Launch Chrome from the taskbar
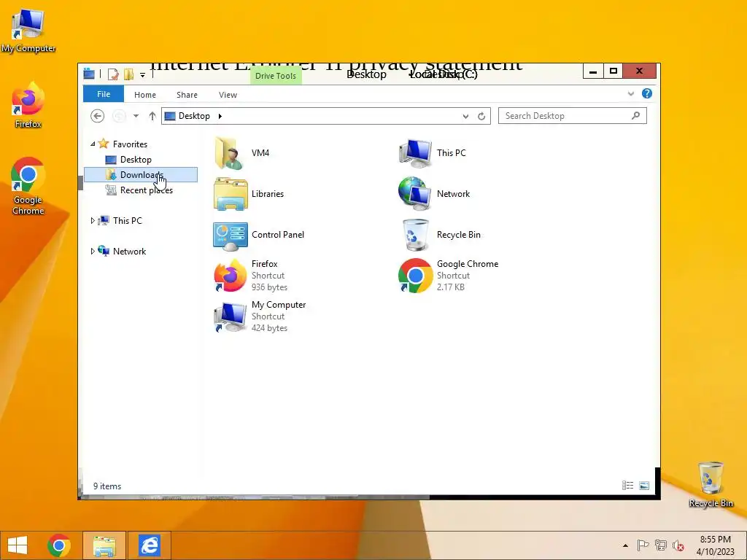The height and width of the screenshot is (560, 747). click(59, 545)
